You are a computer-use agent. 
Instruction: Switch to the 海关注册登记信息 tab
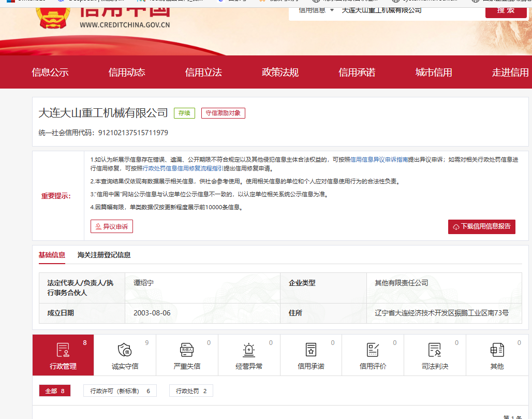[104, 255]
